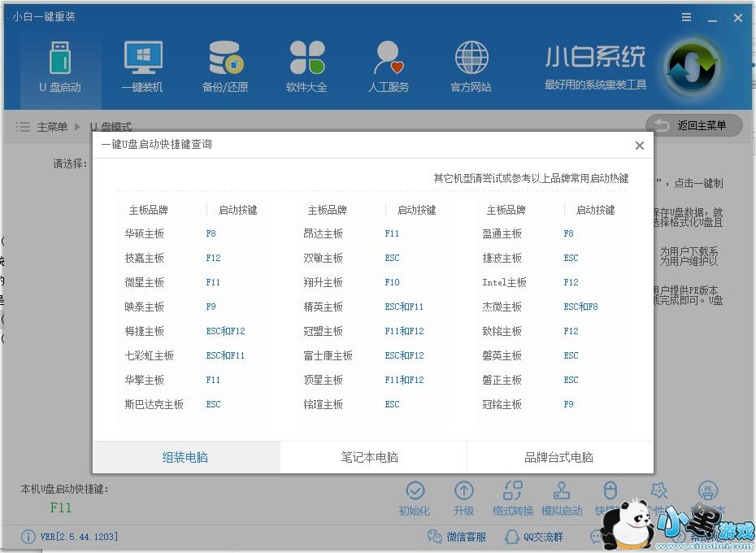The width and height of the screenshot is (756, 553).
Task: Select 华硕主板 row
Action: [193, 233]
